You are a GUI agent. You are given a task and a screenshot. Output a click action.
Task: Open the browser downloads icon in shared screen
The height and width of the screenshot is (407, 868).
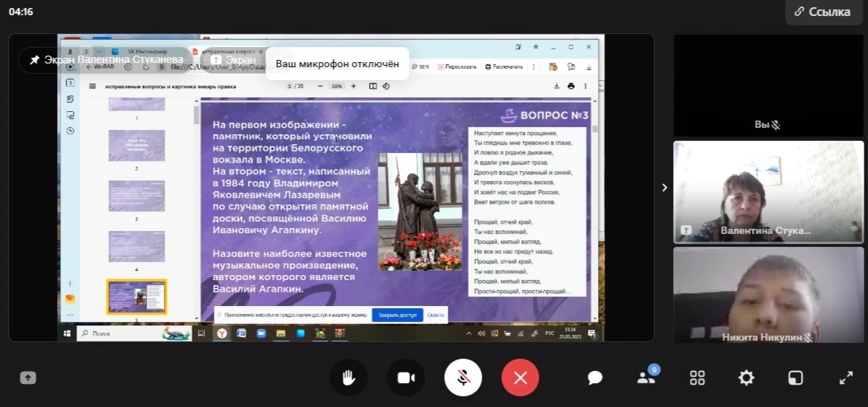589,66
